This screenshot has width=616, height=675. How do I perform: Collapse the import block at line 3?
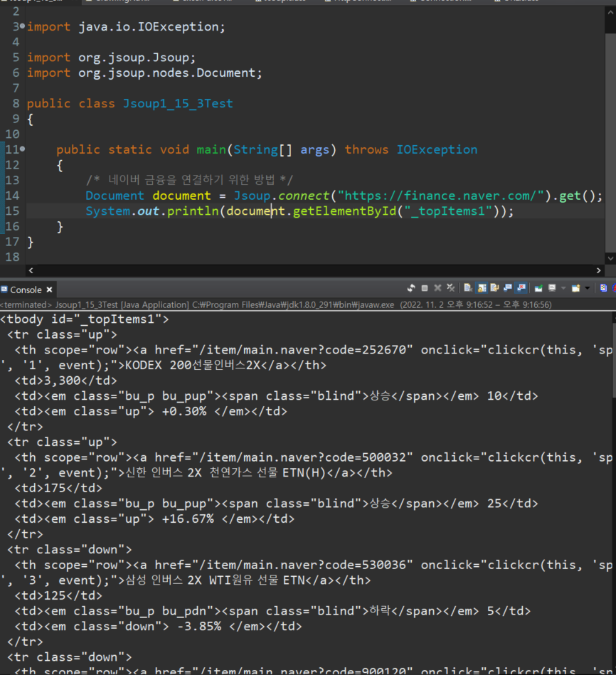point(22,26)
